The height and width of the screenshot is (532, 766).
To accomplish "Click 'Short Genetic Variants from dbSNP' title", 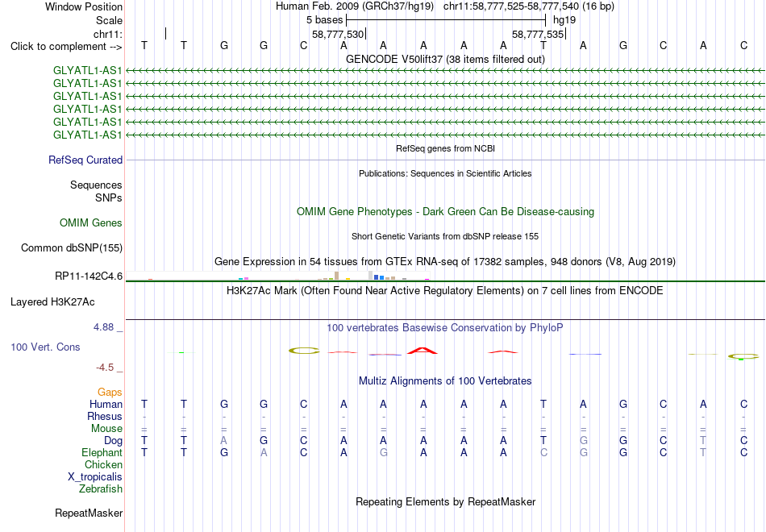I will pyautogui.click(x=445, y=236).
